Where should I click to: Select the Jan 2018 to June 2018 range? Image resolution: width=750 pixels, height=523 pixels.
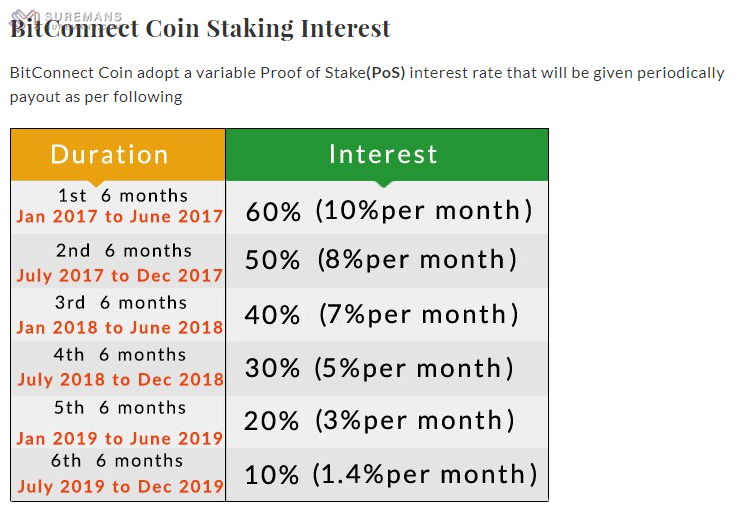tap(120, 327)
